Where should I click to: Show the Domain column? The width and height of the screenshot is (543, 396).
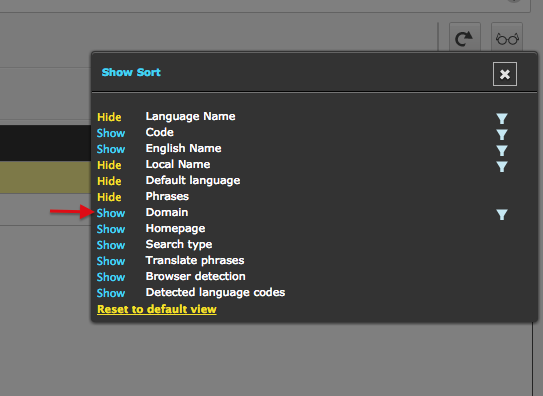[111, 213]
